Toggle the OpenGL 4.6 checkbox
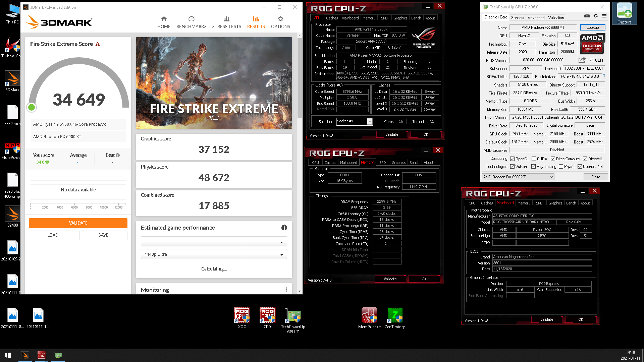 click(580, 167)
